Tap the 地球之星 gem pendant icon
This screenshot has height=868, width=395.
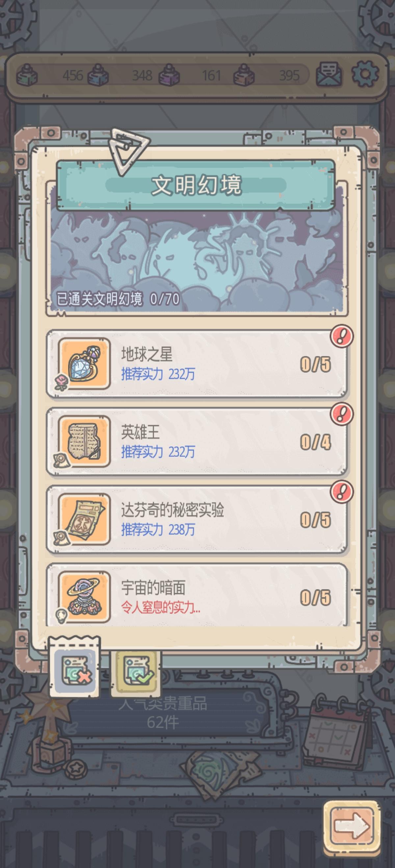pos(84,364)
